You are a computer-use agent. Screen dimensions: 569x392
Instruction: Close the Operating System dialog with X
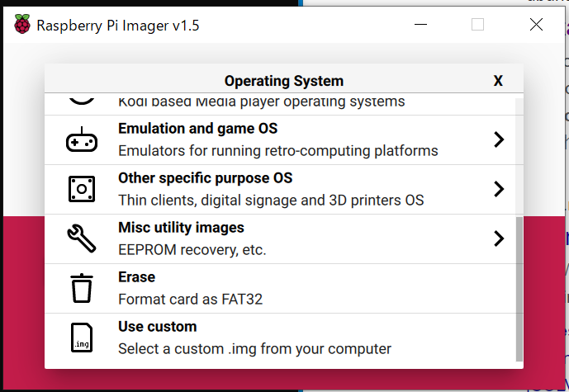pos(498,81)
